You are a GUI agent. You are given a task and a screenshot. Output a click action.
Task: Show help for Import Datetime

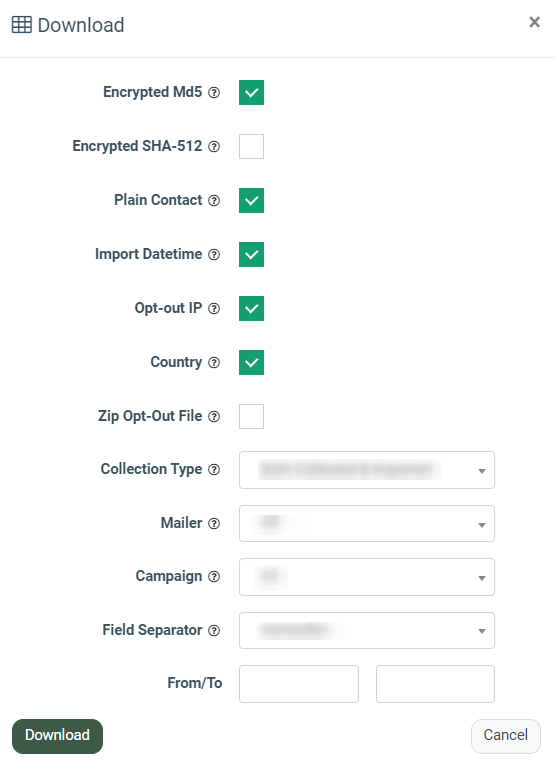(x=214, y=255)
